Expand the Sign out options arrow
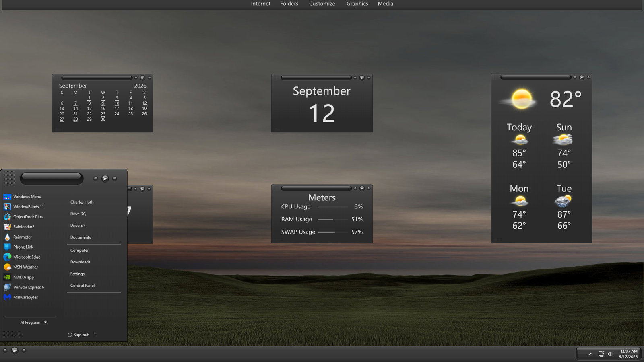 (95, 335)
